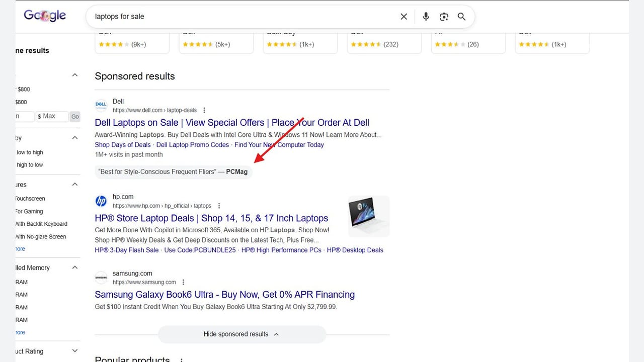Open Google Lens image search icon
Image resolution: width=644 pixels, height=362 pixels.
(444, 17)
